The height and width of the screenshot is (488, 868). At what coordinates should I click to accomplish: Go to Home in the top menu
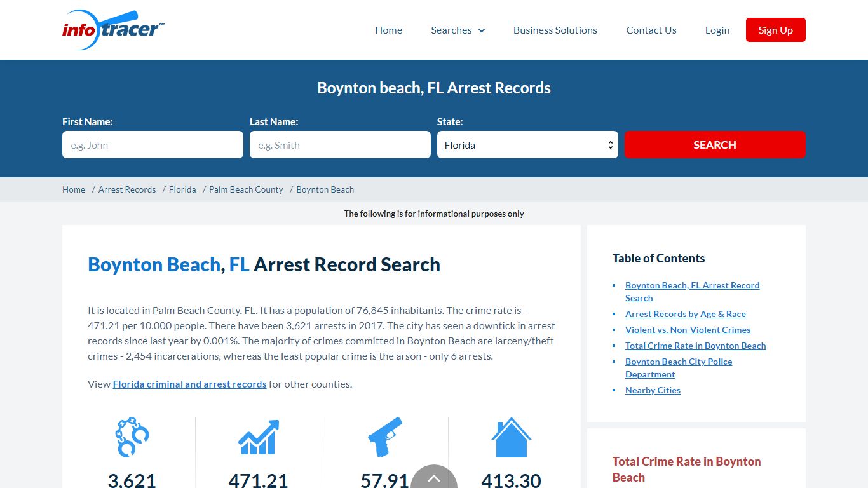388,30
